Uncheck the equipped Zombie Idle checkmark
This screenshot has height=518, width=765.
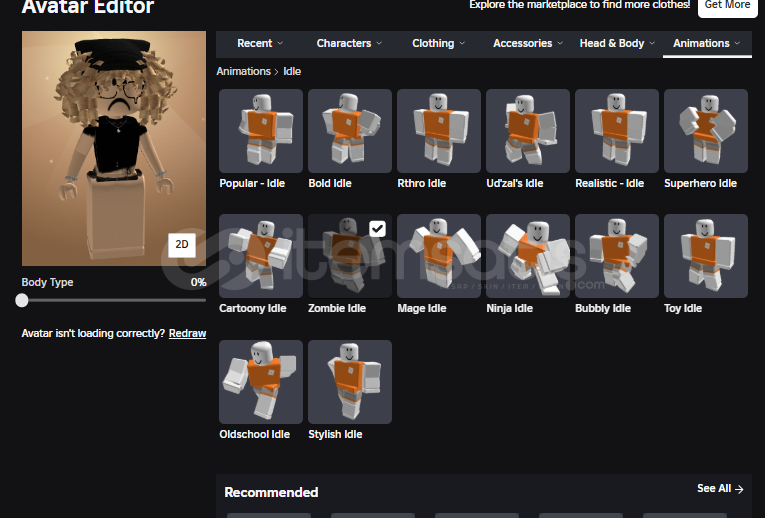click(x=378, y=229)
